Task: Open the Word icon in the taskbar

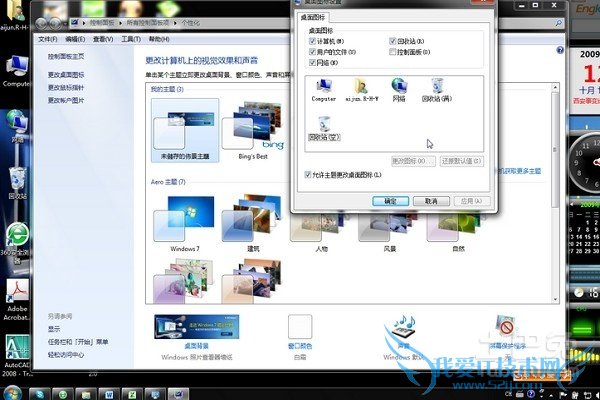Action: click(109, 394)
